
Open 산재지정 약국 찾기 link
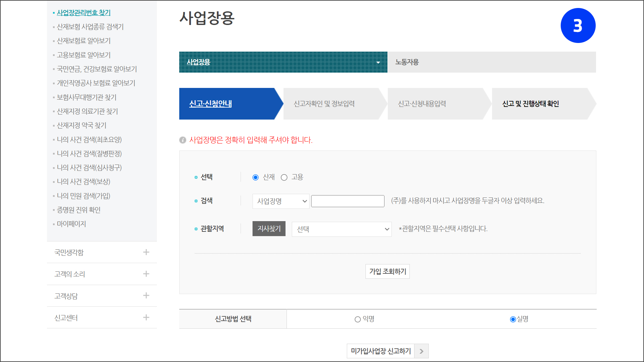(82, 125)
